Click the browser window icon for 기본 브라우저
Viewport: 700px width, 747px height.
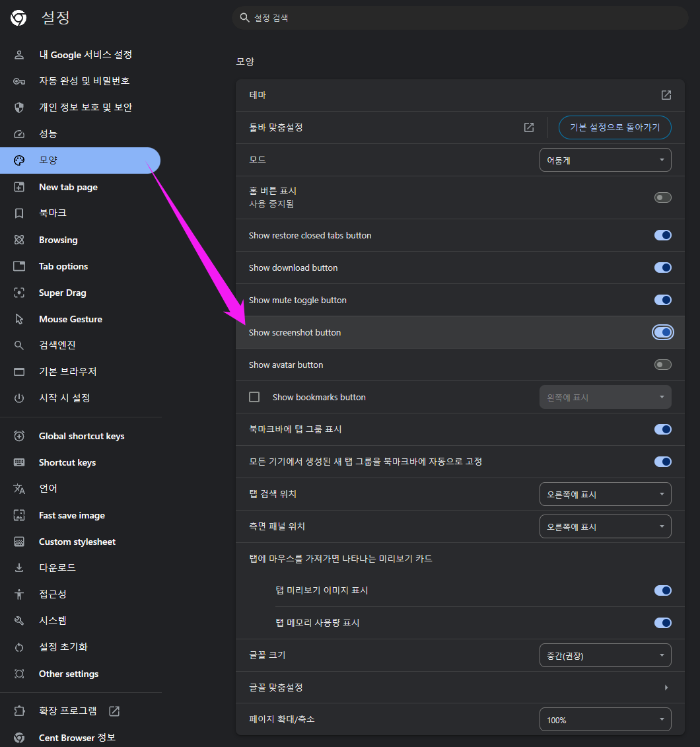click(x=19, y=372)
